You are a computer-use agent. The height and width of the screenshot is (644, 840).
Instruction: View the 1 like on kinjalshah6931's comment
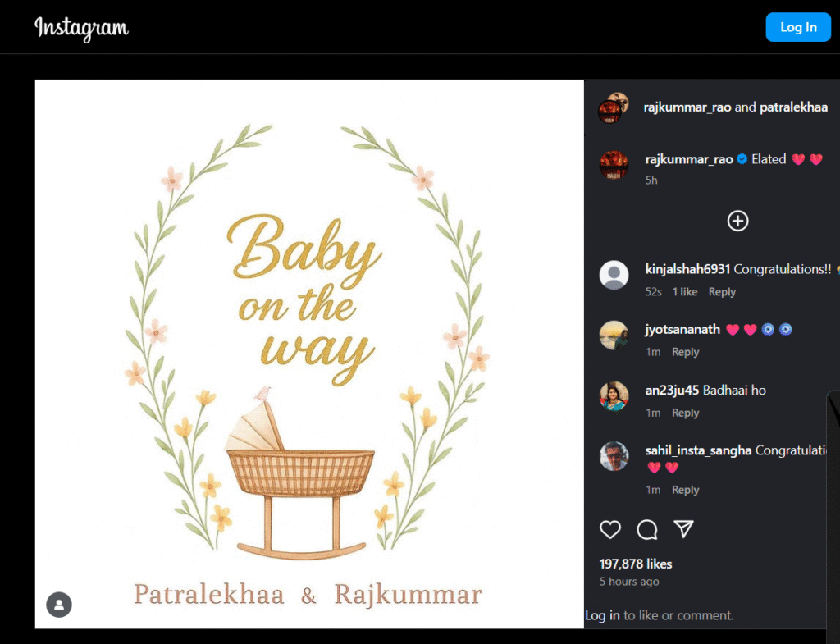[685, 292]
